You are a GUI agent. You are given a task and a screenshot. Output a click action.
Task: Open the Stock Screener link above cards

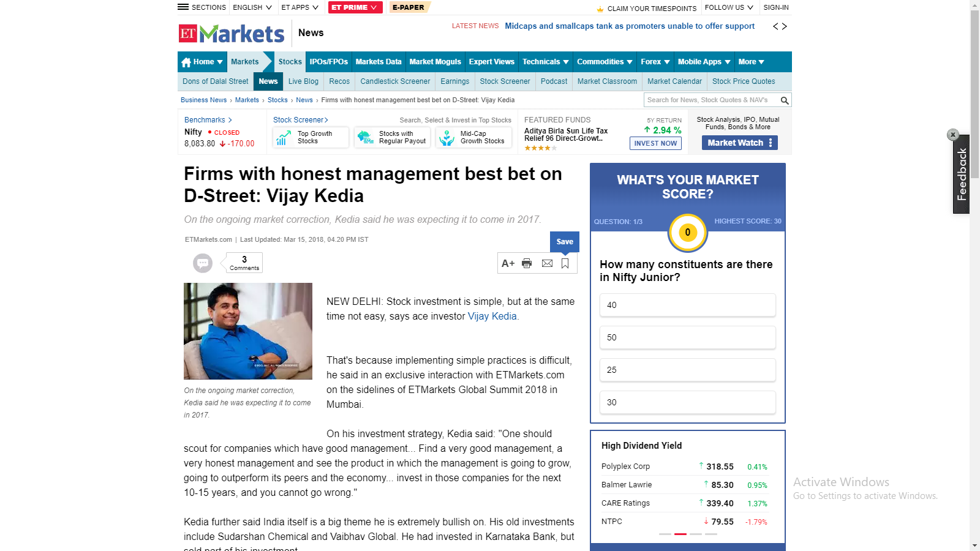tap(300, 120)
